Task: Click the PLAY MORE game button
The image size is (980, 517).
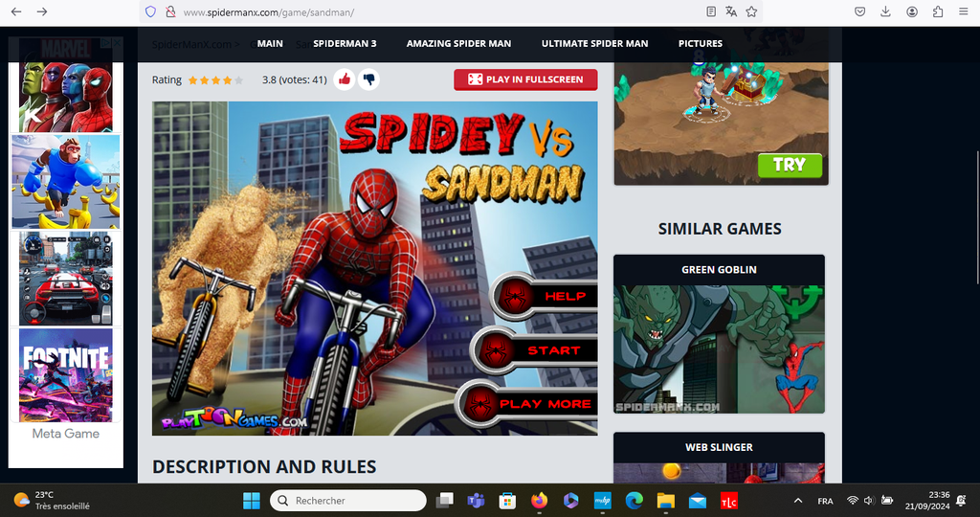Action: pyautogui.click(x=527, y=404)
